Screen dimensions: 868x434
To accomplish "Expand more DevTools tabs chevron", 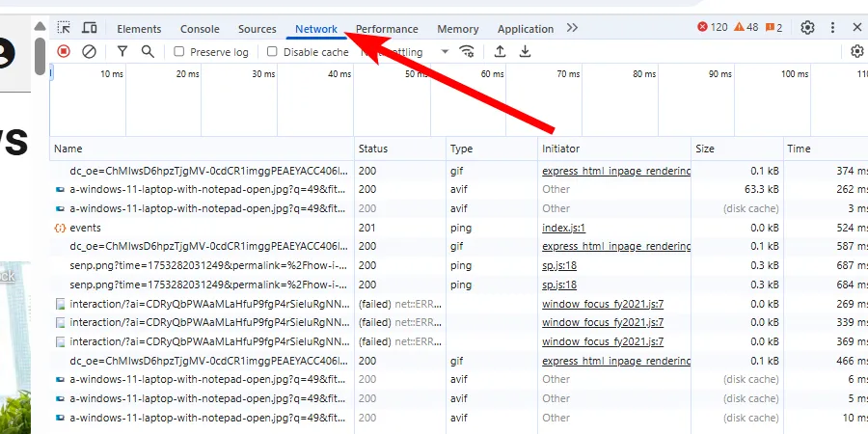I will (572, 28).
